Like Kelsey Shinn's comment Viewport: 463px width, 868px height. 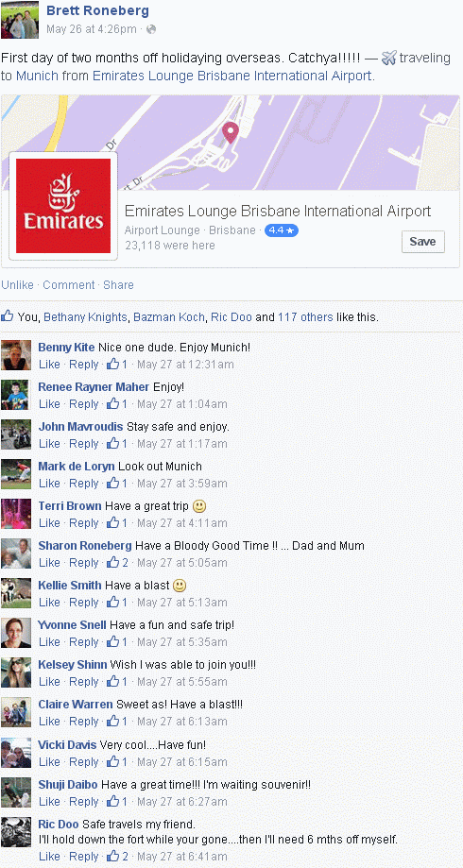[x=49, y=681]
